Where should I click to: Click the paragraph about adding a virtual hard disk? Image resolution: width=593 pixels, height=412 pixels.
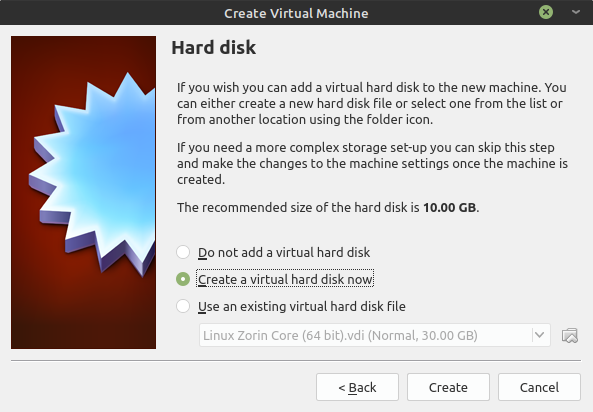[372, 103]
